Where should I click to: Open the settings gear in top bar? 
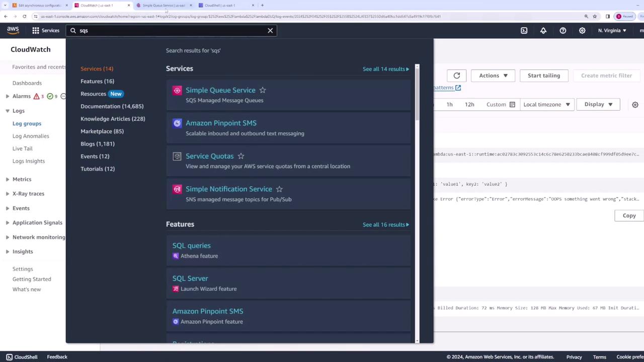tap(582, 31)
